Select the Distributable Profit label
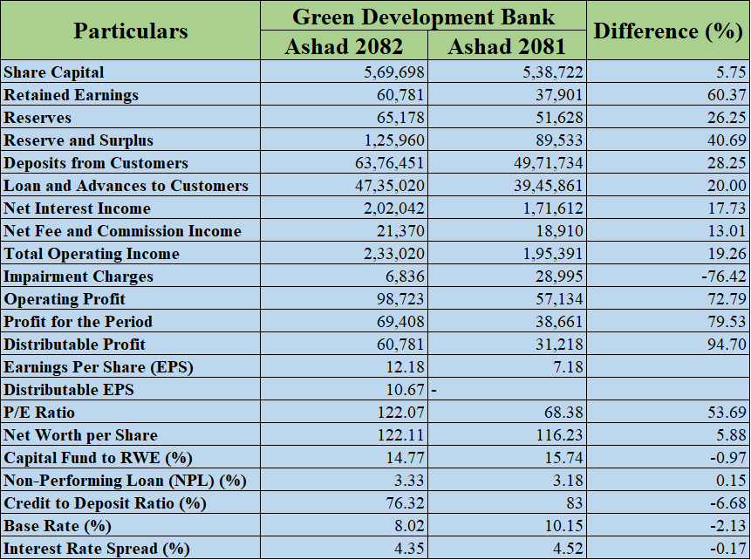The image size is (751, 560). (75, 345)
